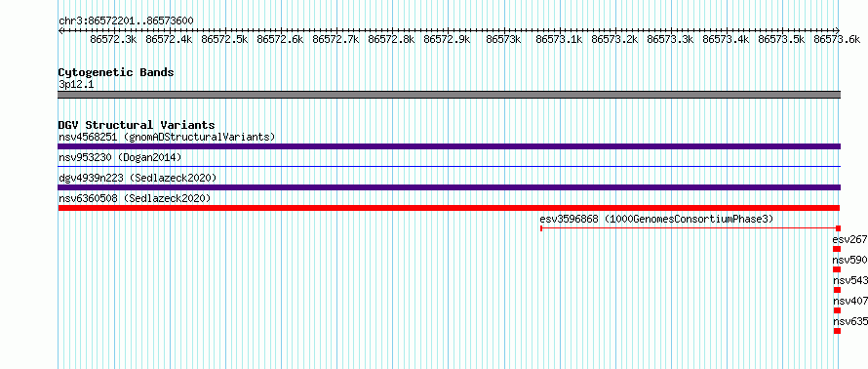Click the chr3:86572201..86573600 region label
The width and height of the screenshot is (868, 369).
click(126, 21)
